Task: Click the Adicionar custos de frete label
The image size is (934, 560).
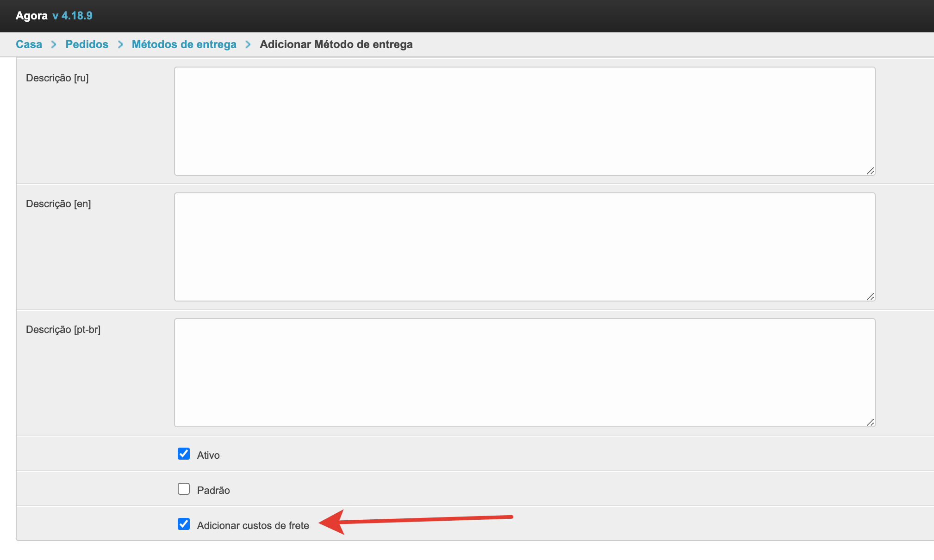Action: tap(253, 525)
